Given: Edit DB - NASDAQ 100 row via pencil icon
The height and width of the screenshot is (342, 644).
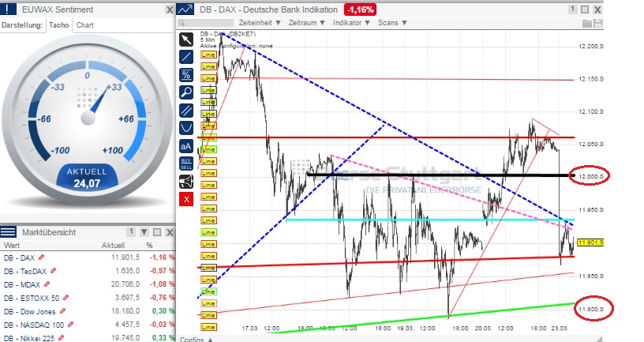Looking at the screenshot, I should [71, 325].
